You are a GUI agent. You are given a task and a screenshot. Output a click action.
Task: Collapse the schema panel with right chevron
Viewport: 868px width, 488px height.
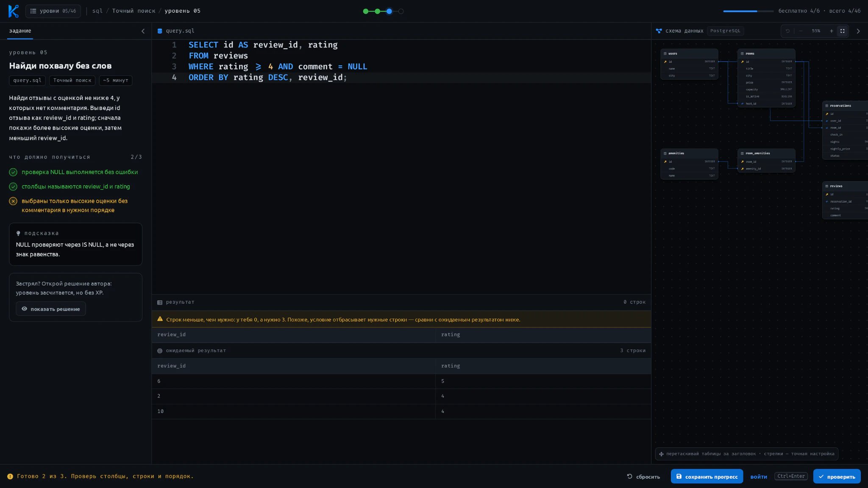click(858, 31)
